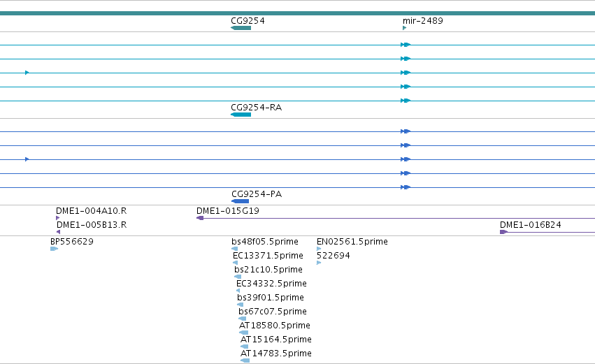Select the small mir-2489 arrow glyph
This screenshot has height=364, width=595.
coord(405,28)
